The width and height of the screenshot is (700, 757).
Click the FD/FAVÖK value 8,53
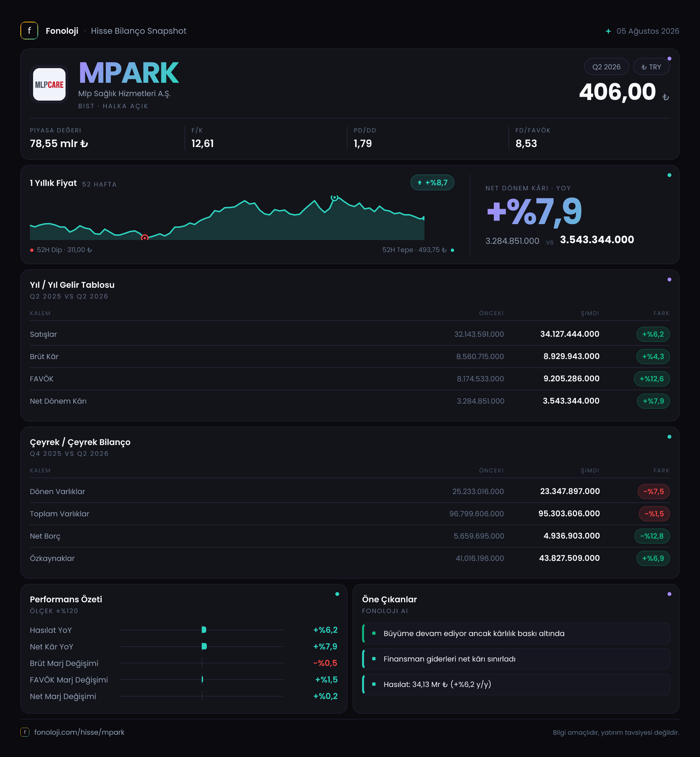[526, 144]
